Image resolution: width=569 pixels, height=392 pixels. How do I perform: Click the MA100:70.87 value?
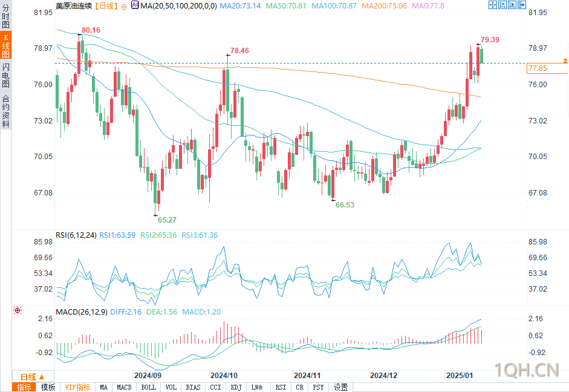pyautogui.click(x=334, y=6)
